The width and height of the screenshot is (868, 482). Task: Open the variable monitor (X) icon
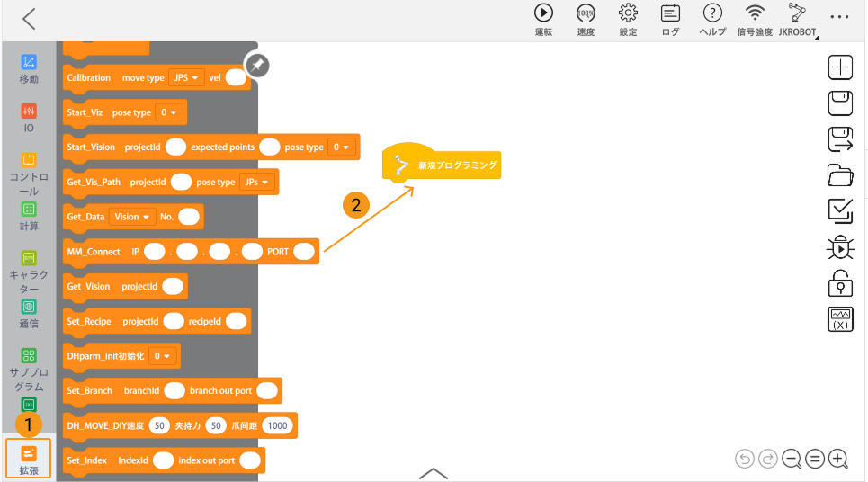tap(840, 319)
